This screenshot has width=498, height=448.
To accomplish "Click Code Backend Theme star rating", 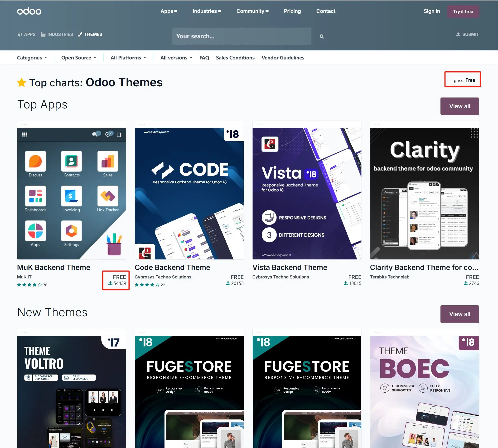I will (x=147, y=285).
